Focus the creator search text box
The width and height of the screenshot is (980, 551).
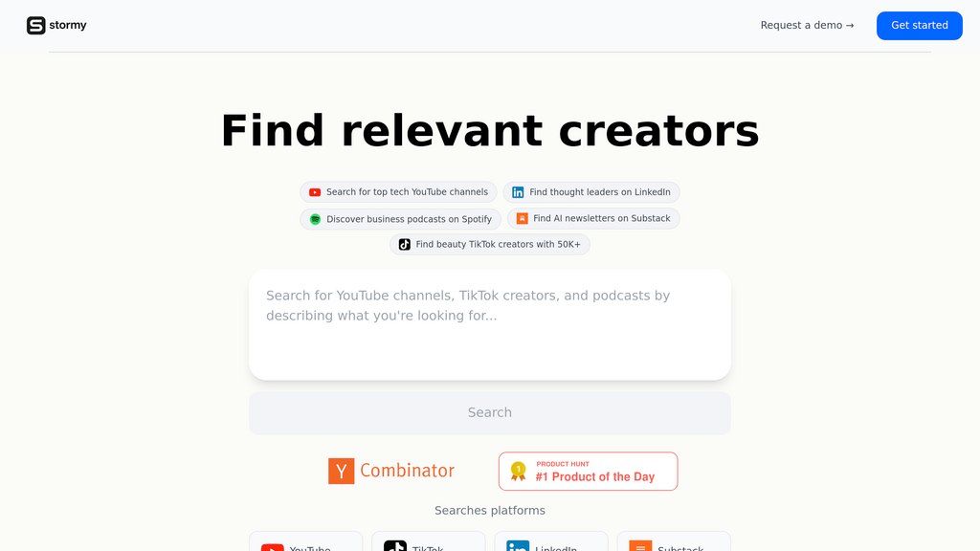tap(490, 325)
